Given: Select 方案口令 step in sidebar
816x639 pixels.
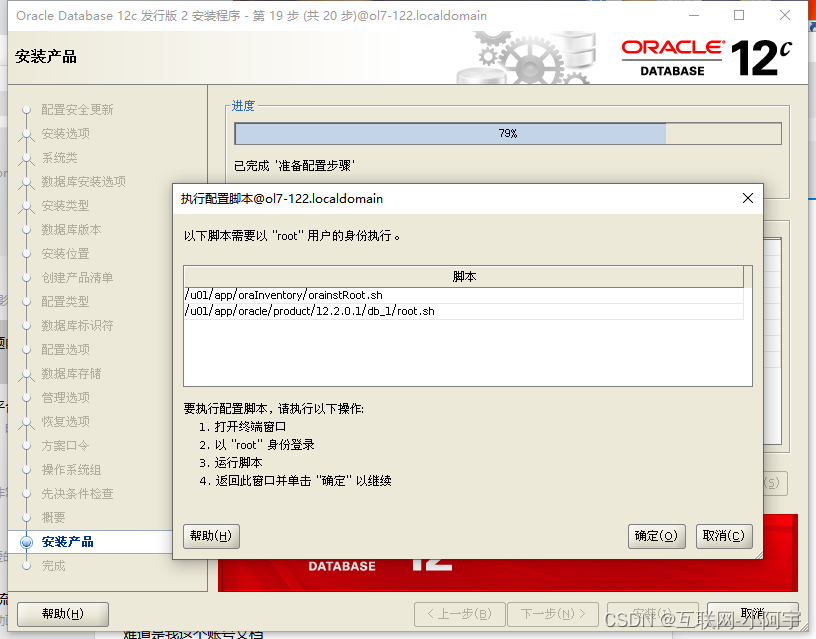Looking at the screenshot, I should pyautogui.click(x=66, y=446).
